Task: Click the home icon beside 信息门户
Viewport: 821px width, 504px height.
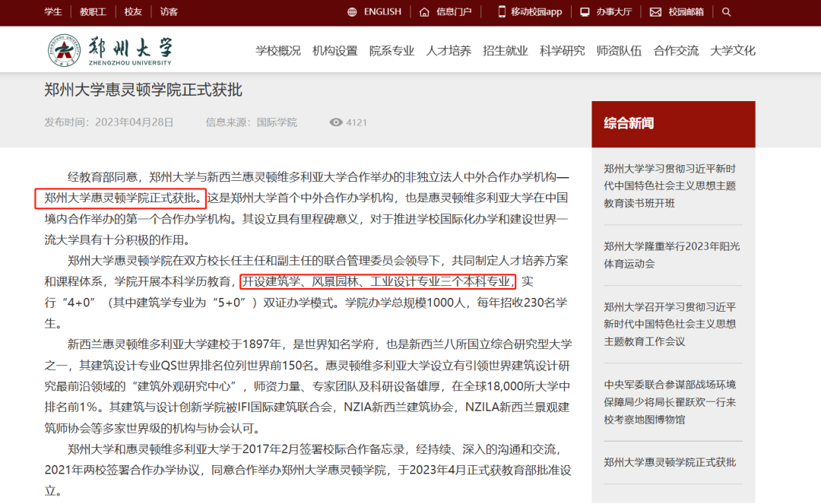Action: click(x=423, y=11)
